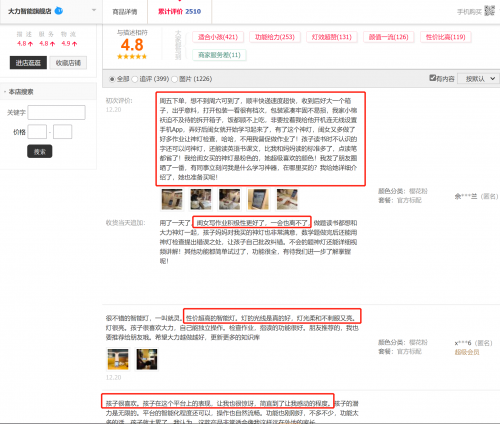The image size is (500, 424).
Task: Select the 图片 (1226) radio filter
Action: point(174,79)
